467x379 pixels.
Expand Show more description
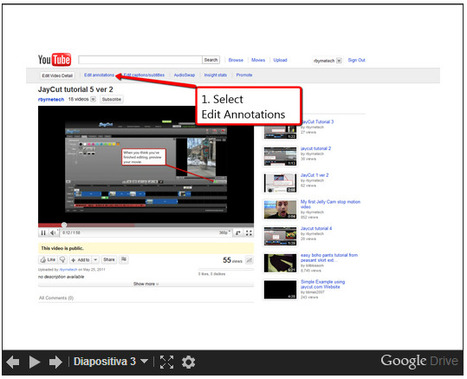[146, 284]
